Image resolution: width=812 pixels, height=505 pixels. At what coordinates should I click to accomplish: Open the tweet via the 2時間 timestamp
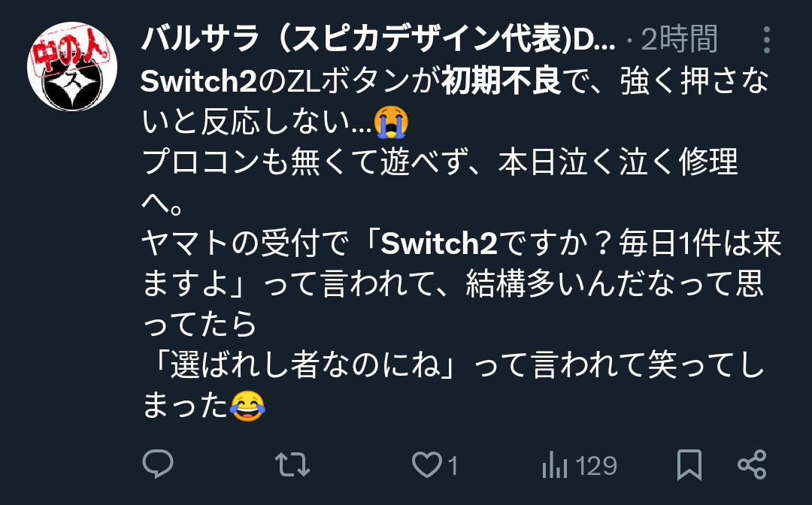click(679, 39)
